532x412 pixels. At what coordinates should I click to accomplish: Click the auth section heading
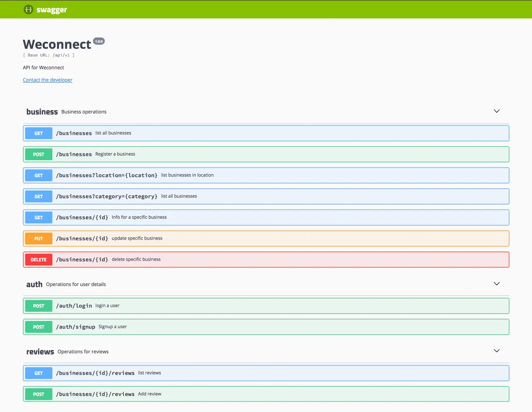click(34, 284)
